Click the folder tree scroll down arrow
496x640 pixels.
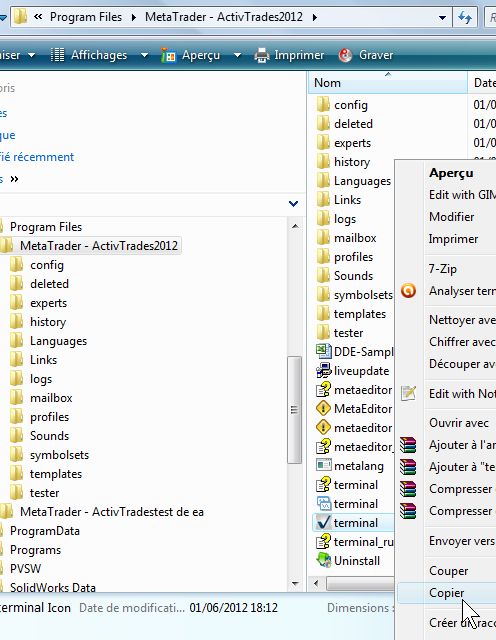coord(295,584)
